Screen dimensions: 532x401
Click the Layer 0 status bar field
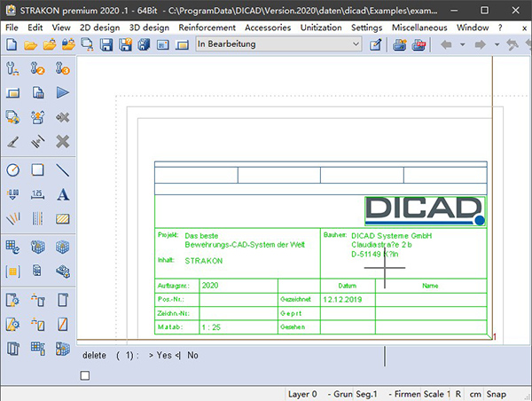tap(301, 393)
